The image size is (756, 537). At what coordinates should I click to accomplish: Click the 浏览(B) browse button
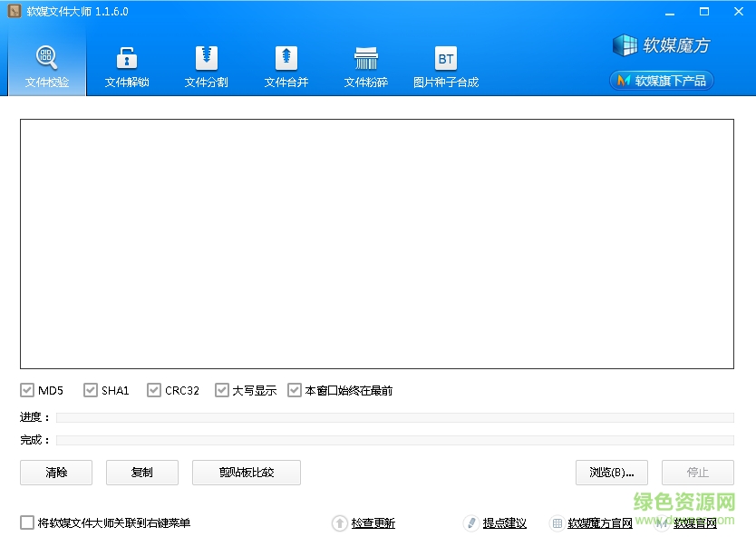[610, 473]
